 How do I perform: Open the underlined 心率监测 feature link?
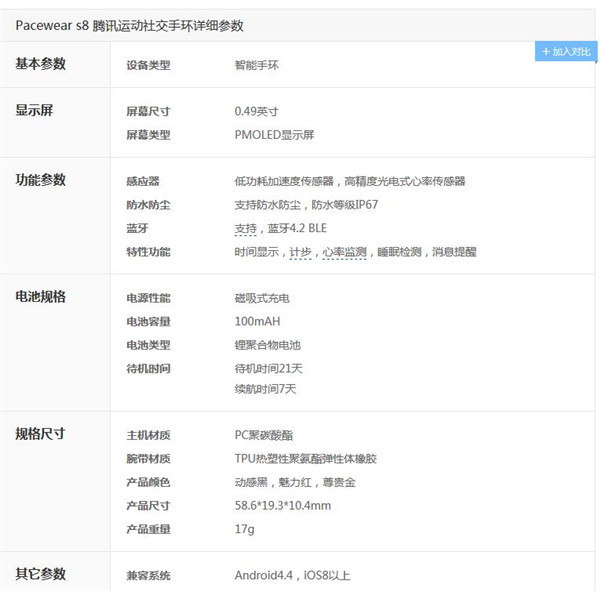(344, 252)
